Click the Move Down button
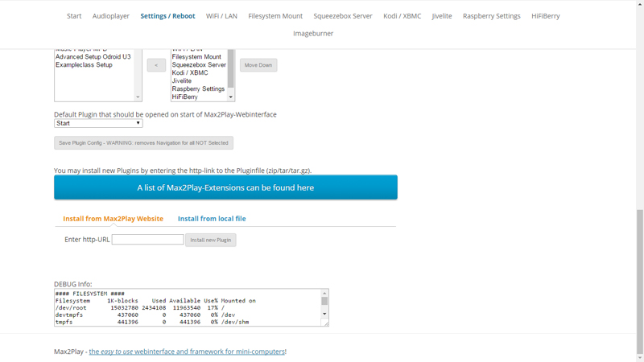Screen dimensions: 644x362 coord(258,65)
